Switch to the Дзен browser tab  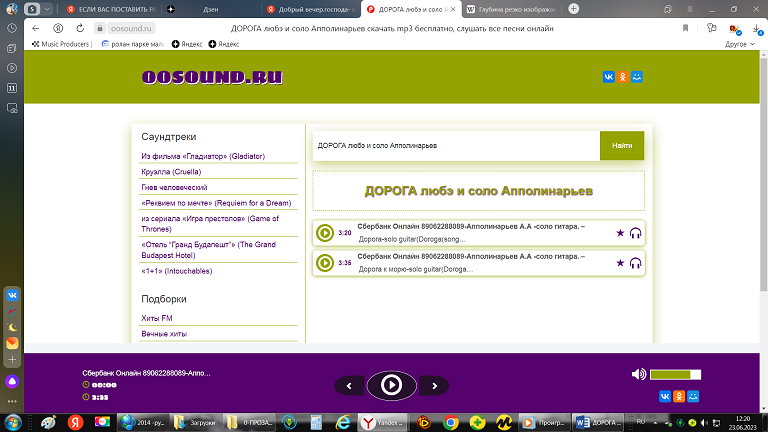211,9
